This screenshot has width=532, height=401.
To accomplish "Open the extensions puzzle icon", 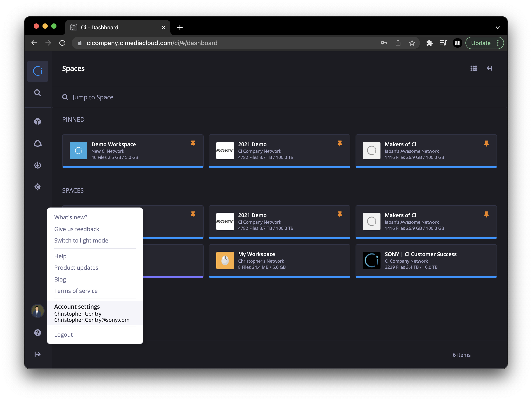I will click(x=429, y=43).
